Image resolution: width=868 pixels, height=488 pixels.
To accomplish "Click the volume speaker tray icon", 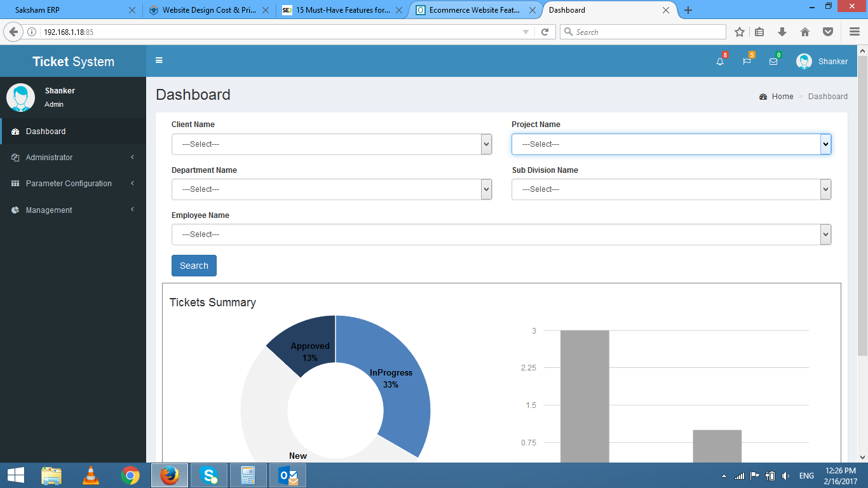I will coord(786,476).
